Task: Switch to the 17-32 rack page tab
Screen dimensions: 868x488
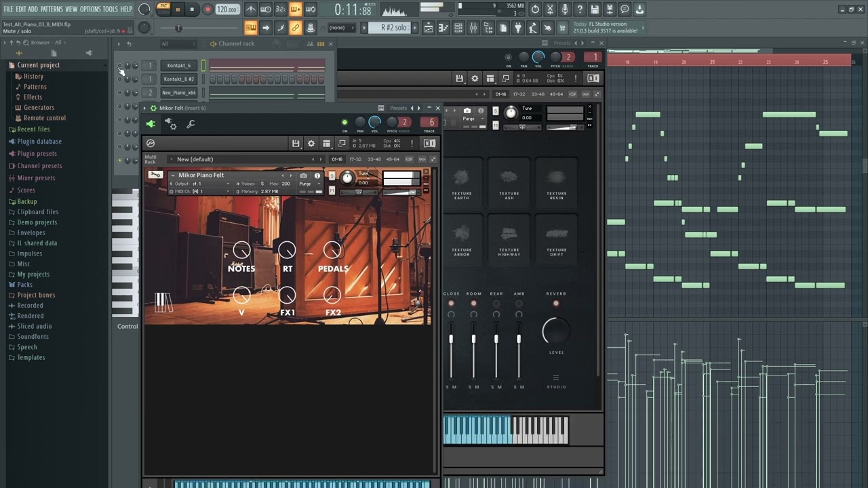Action: point(355,159)
